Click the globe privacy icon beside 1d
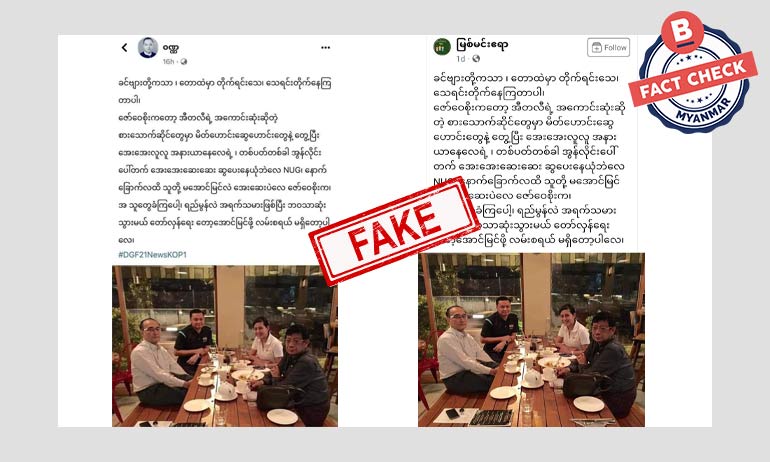The image size is (770, 462). click(x=476, y=58)
